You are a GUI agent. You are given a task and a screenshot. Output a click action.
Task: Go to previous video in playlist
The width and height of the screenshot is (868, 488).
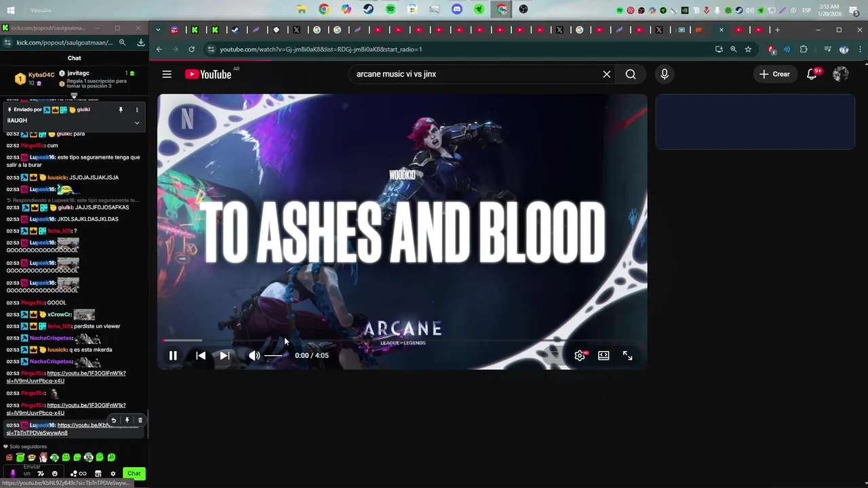tap(201, 355)
